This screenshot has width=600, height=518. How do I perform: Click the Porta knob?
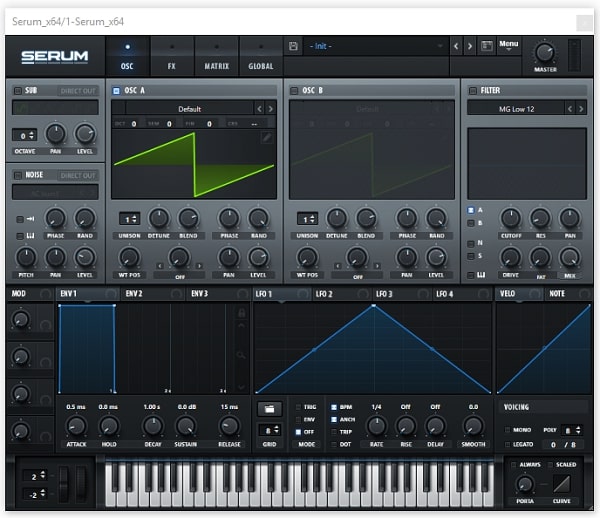click(525, 484)
